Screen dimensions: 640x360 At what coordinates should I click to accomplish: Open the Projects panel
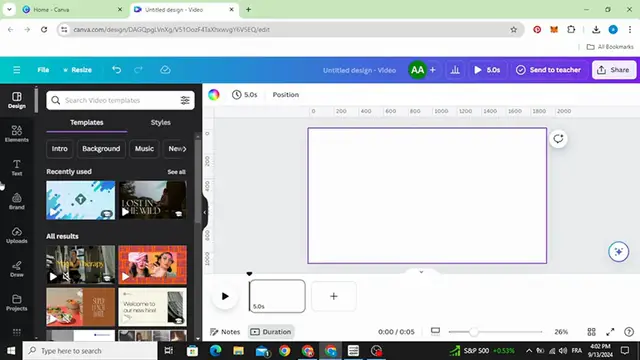pyautogui.click(x=17, y=303)
